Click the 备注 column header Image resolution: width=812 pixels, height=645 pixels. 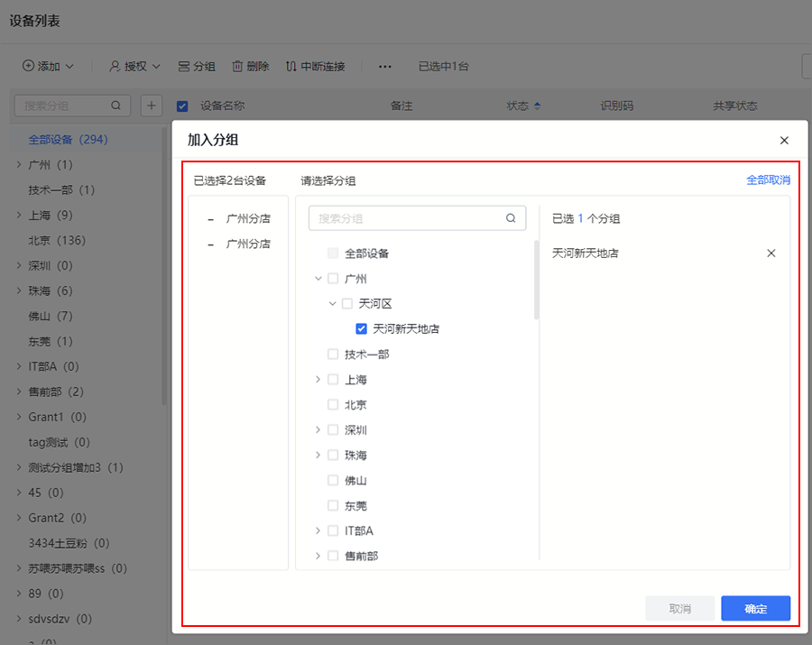[401, 106]
